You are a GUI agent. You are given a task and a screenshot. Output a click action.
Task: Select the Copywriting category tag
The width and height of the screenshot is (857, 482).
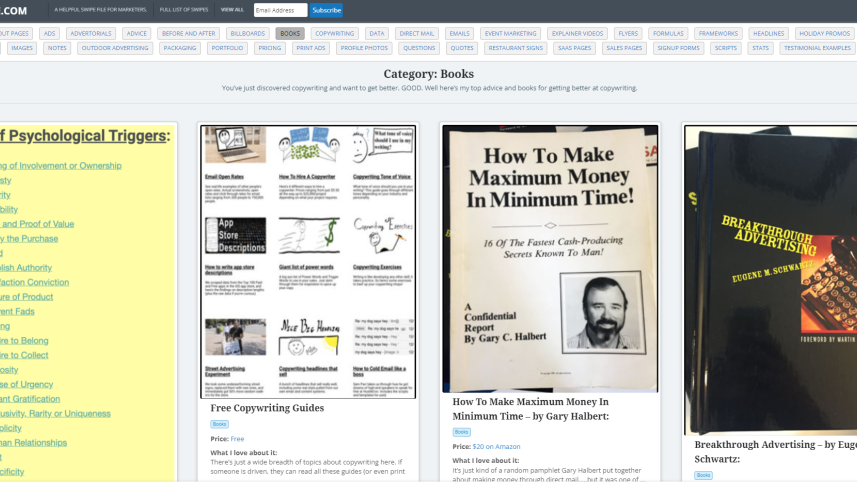333,33
